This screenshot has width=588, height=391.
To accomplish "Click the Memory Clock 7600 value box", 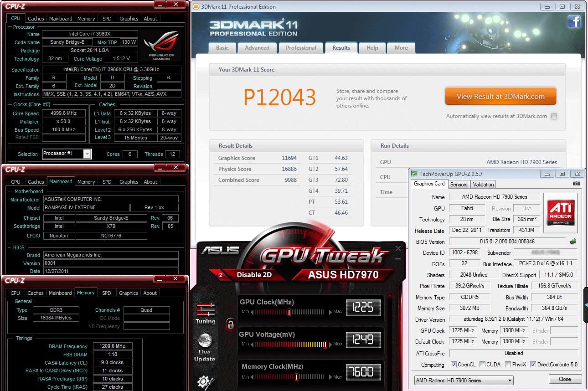I will tap(363, 372).
